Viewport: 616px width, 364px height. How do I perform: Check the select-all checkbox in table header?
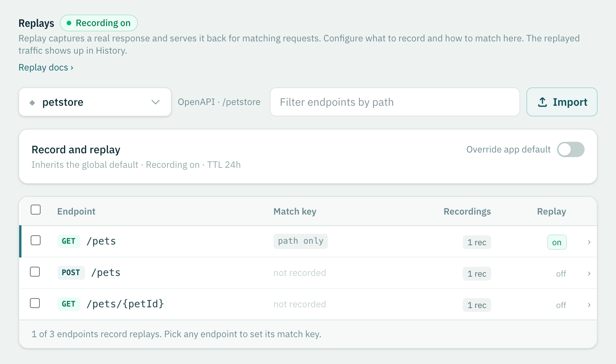pyautogui.click(x=36, y=210)
